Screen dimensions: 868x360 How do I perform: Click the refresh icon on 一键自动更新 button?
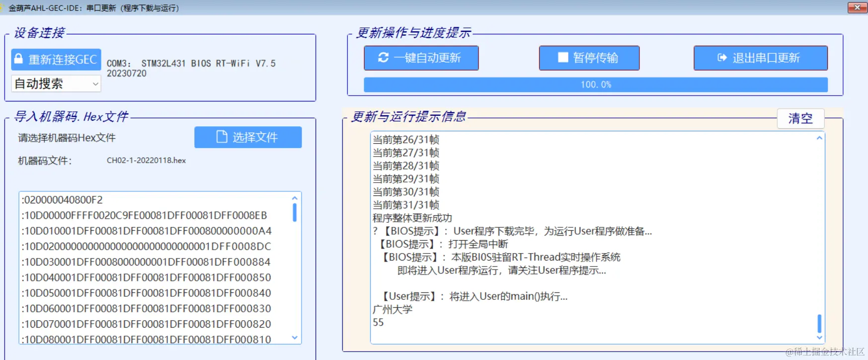pyautogui.click(x=383, y=58)
